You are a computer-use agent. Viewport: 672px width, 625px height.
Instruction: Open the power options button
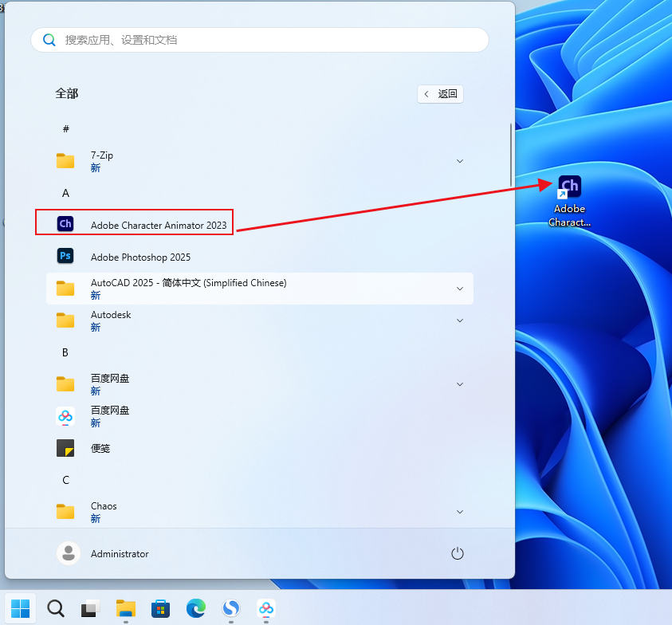[x=458, y=553]
